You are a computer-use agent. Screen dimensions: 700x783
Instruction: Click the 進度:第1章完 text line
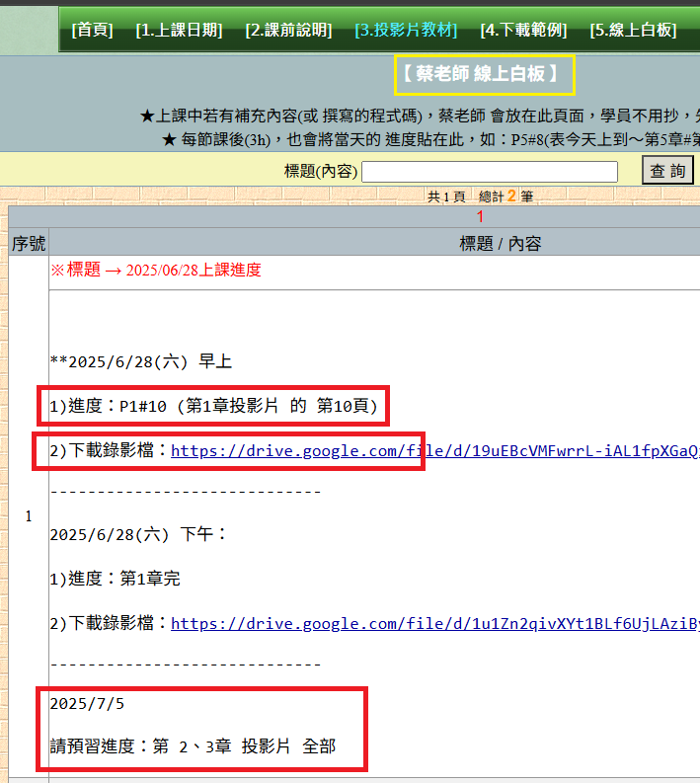(x=116, y=578)
